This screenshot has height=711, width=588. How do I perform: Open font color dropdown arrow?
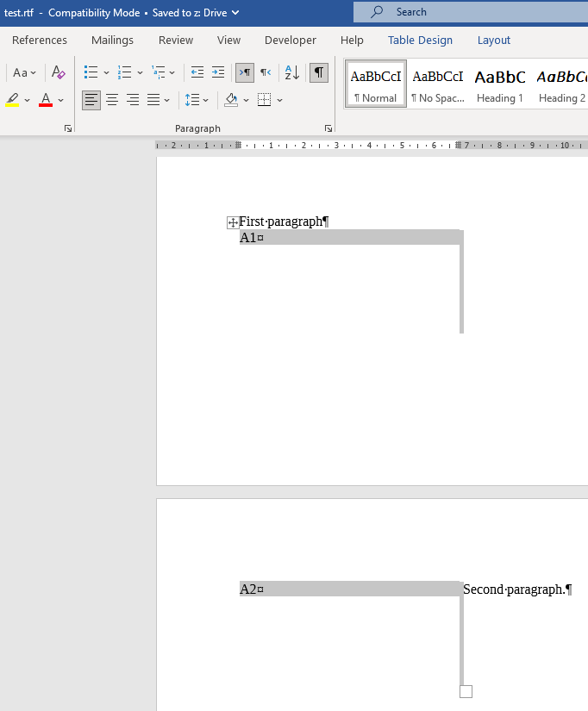pyautogui.click(x=61, y=100)
